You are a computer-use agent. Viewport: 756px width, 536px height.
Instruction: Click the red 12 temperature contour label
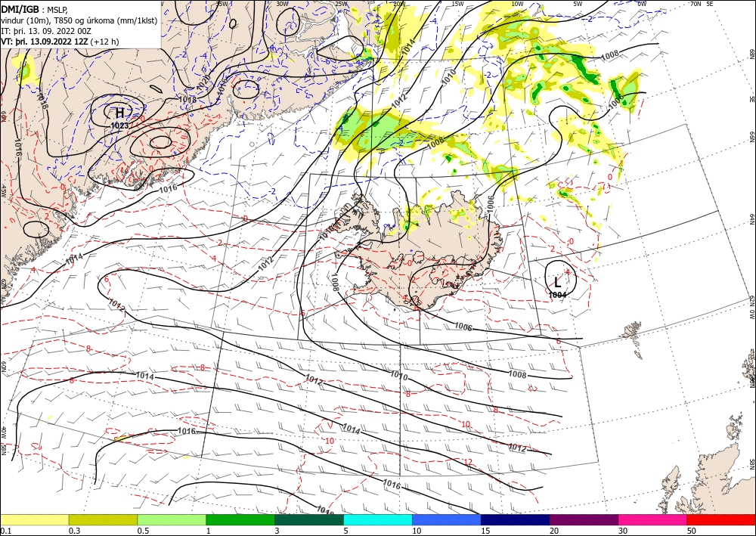point(468,462)
